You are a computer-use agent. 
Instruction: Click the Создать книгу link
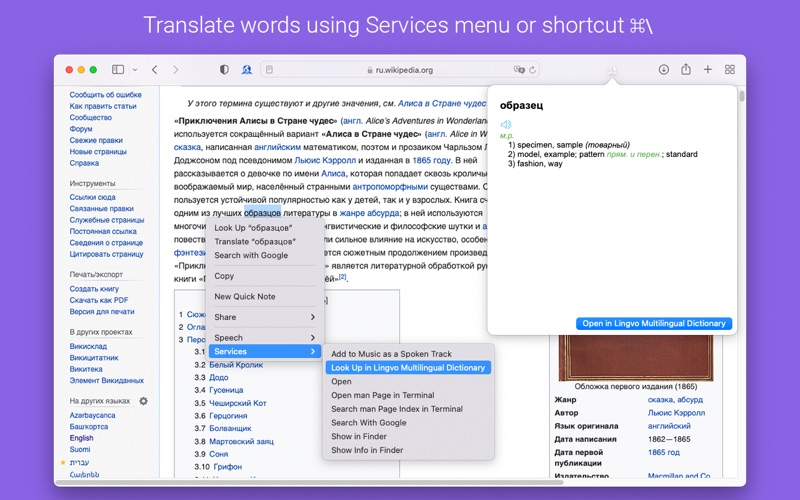point(94,289)
